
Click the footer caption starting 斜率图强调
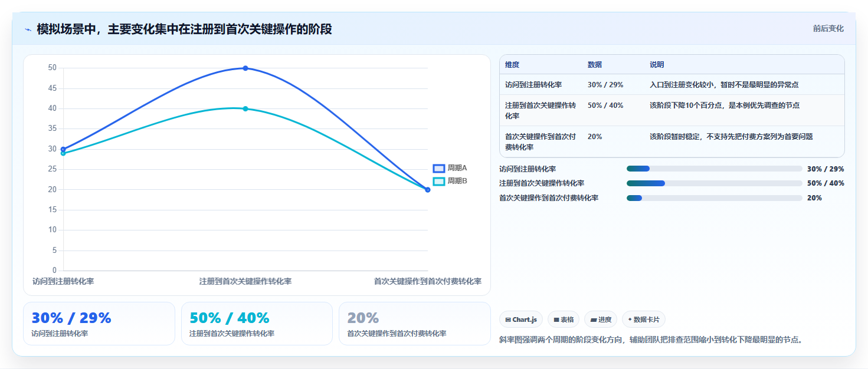(650, 340)
